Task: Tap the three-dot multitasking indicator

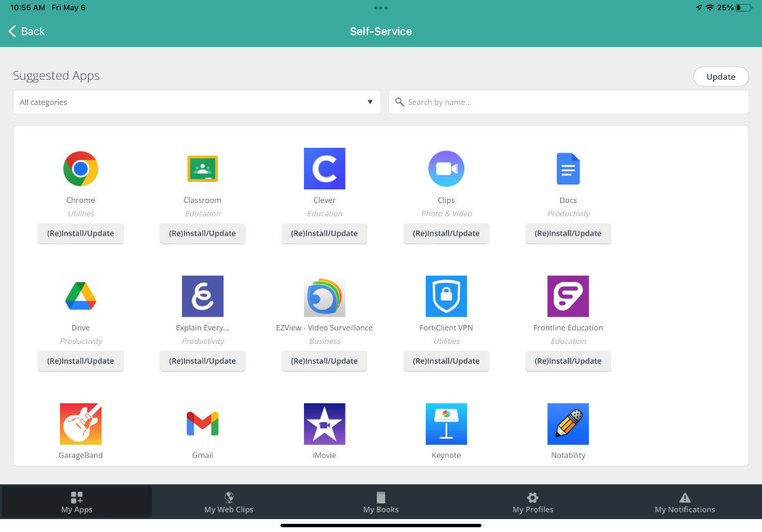Action: (381, 7)
